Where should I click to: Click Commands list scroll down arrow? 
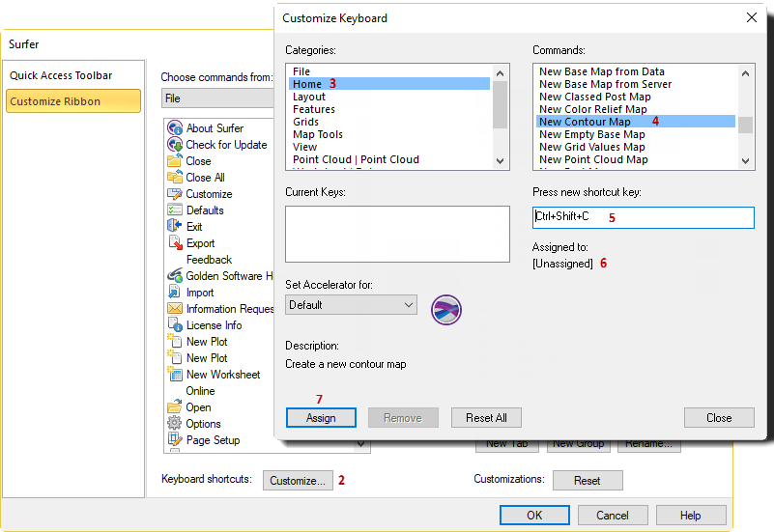tap(745, 160)
